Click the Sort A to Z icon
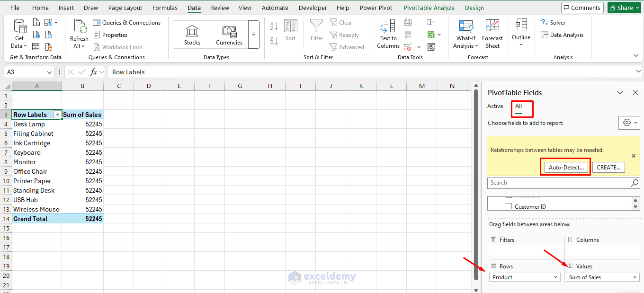The image size is (644, 293). [274, 26]
